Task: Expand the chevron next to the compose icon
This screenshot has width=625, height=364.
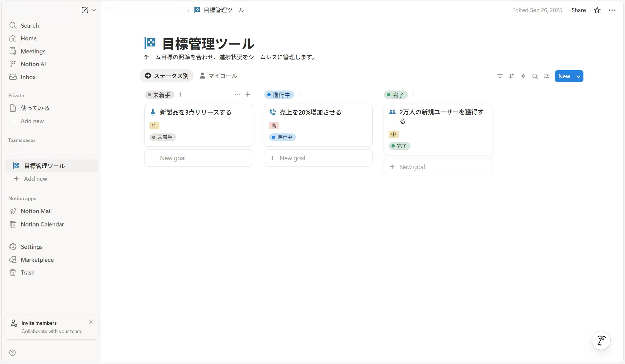Action: (94, 10)
